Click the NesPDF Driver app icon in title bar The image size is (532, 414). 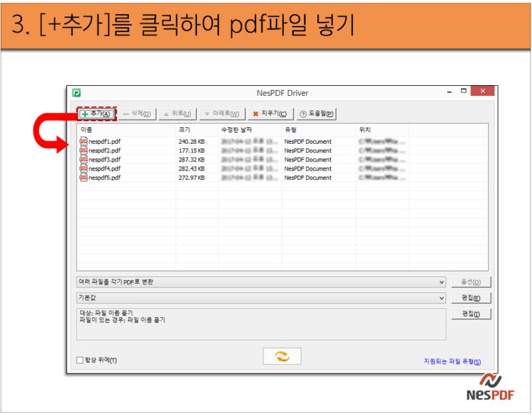[76, 93]
